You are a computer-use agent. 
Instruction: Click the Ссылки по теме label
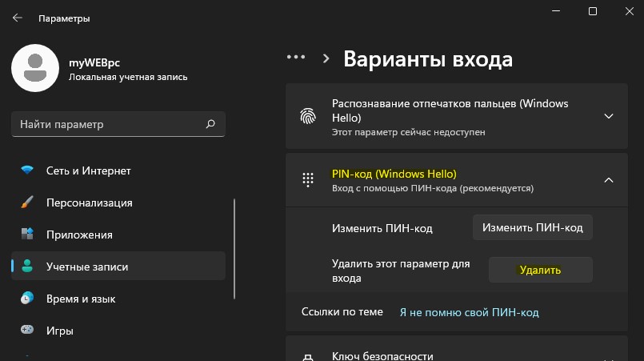click(342, 311)
